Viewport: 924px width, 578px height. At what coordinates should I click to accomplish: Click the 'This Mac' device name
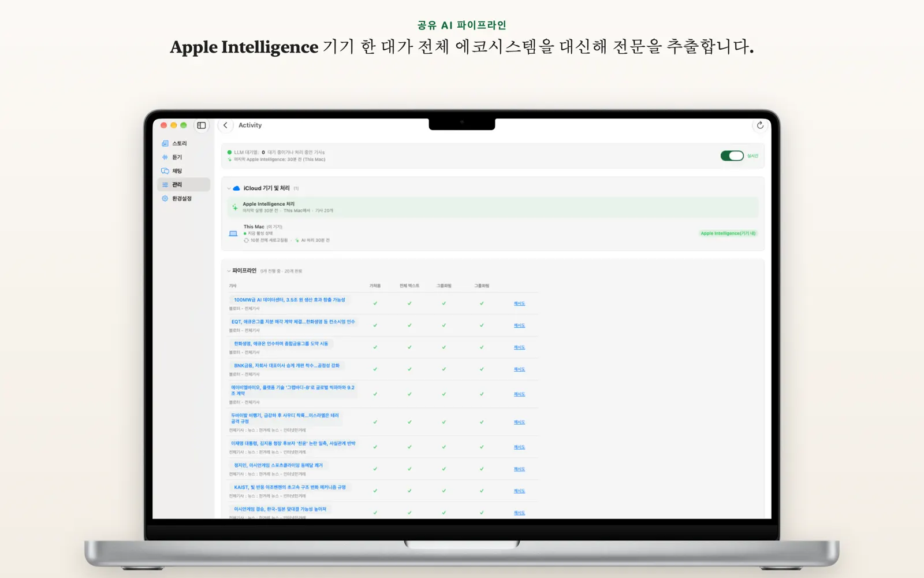254,227
